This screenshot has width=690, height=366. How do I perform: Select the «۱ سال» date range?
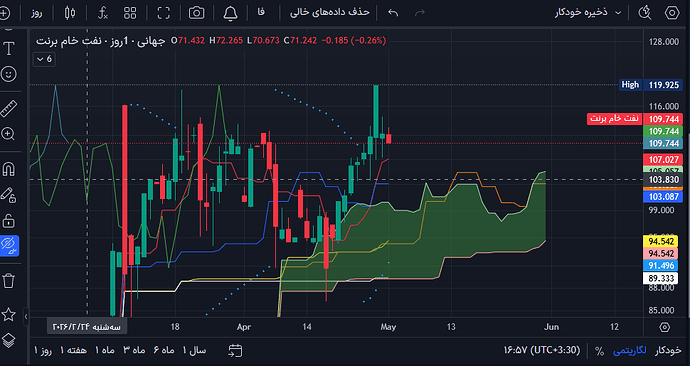point(194,350)
